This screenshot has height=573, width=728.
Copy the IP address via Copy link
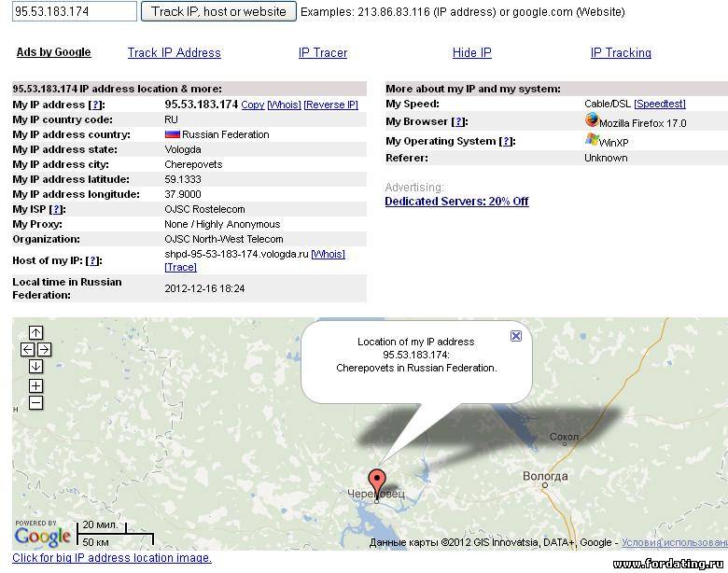[x=253, y=105]
